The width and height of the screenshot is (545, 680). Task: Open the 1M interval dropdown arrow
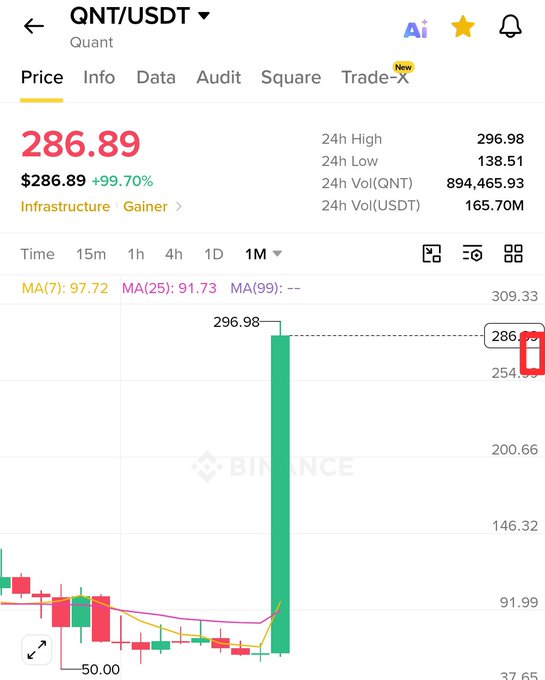(277, 253)
